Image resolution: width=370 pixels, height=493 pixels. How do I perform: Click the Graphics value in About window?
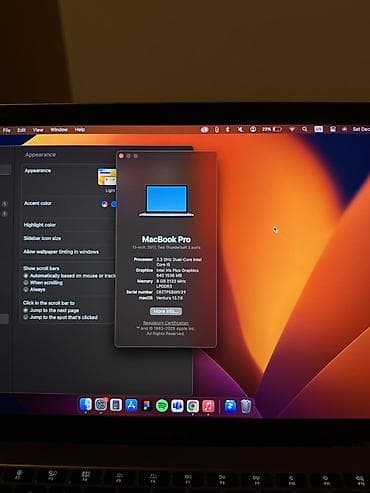pyautogui.click(x=177, y=273)
